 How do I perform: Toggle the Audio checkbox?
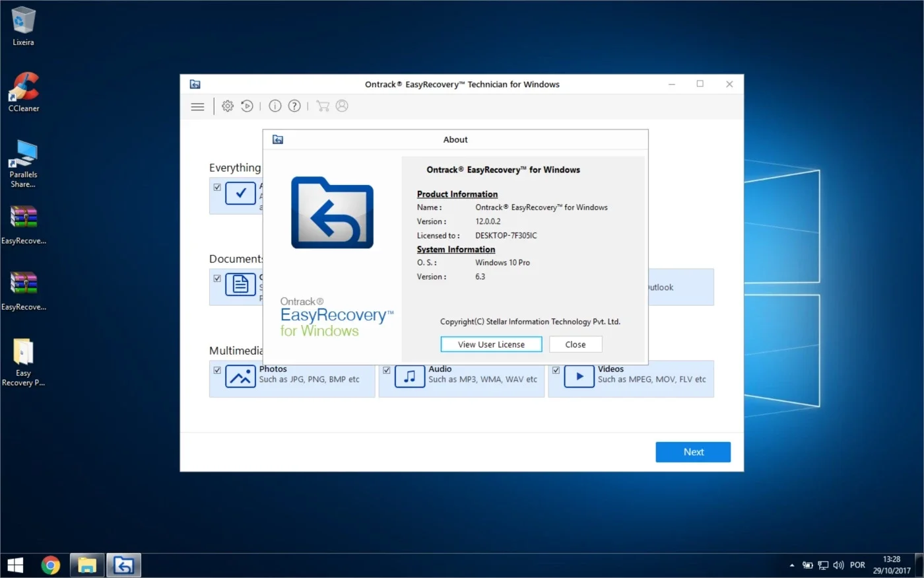click(387, 371)
